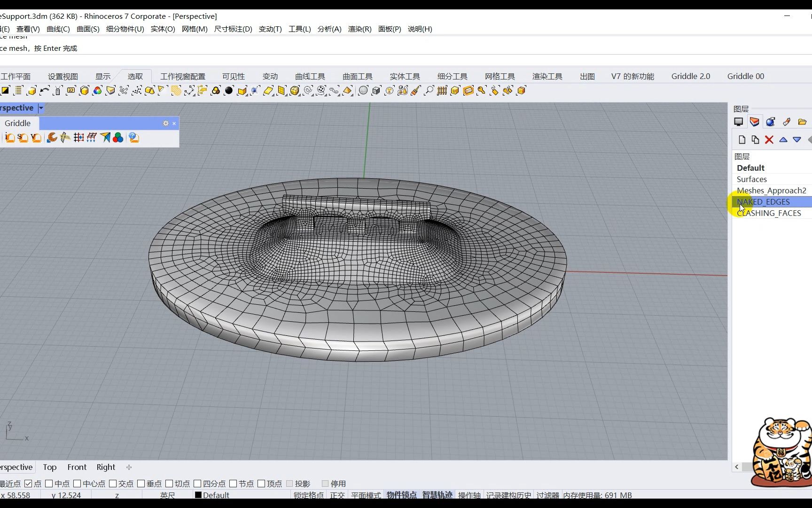The image size is (812, 508).
Task: Click the undo selection arrow icon
Action: (45, 91)
